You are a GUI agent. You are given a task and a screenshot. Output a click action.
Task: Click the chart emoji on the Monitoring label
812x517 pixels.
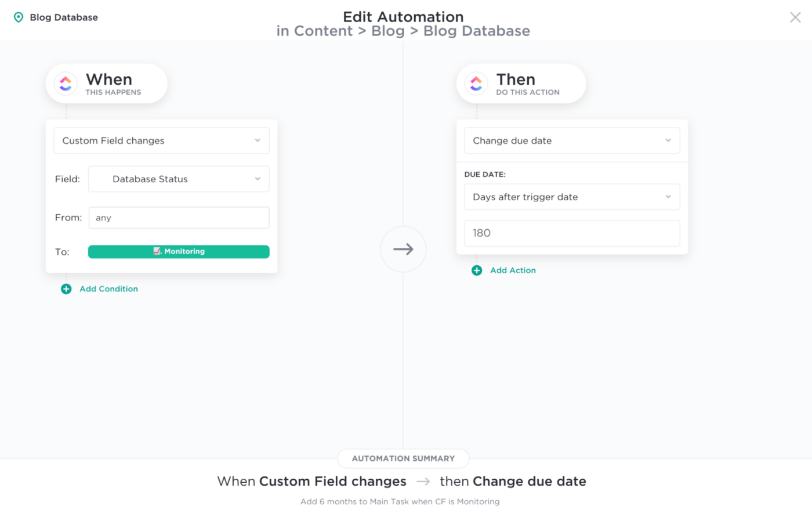pyautogui.click(x=157, y=251)
